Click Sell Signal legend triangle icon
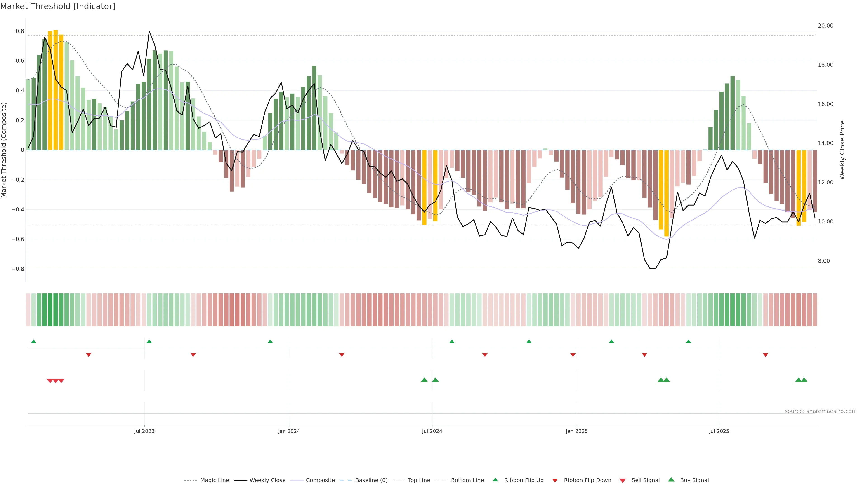 [x=623, y=481]
